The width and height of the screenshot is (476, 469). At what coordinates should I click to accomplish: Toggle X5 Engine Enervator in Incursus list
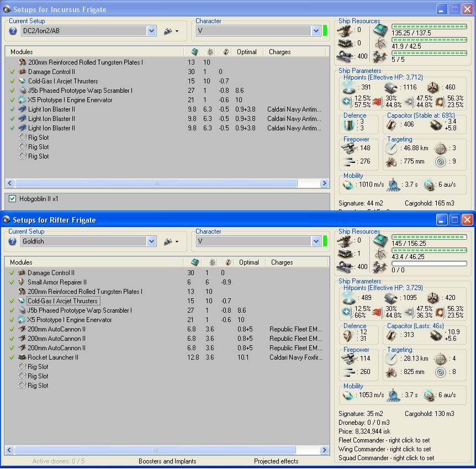12,100
